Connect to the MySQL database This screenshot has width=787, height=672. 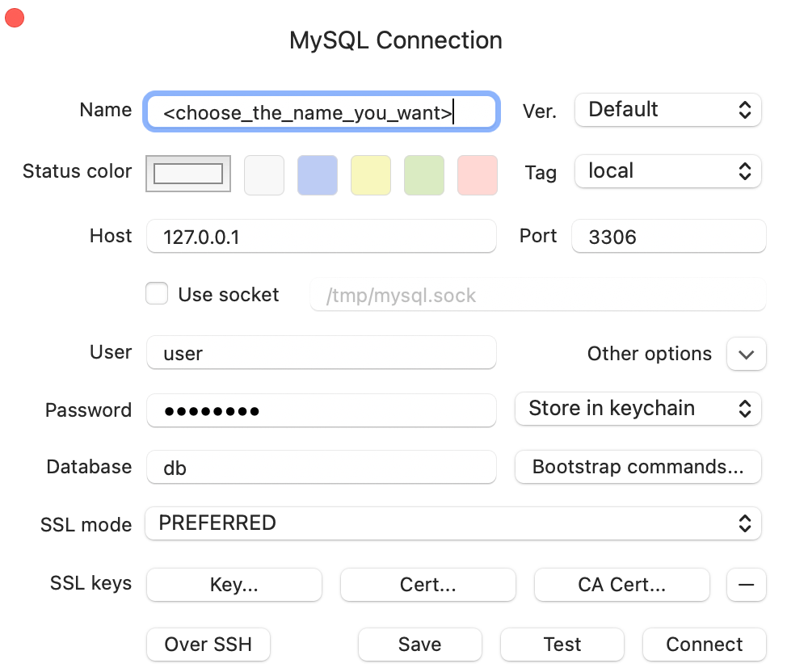[x=705, y=645]
